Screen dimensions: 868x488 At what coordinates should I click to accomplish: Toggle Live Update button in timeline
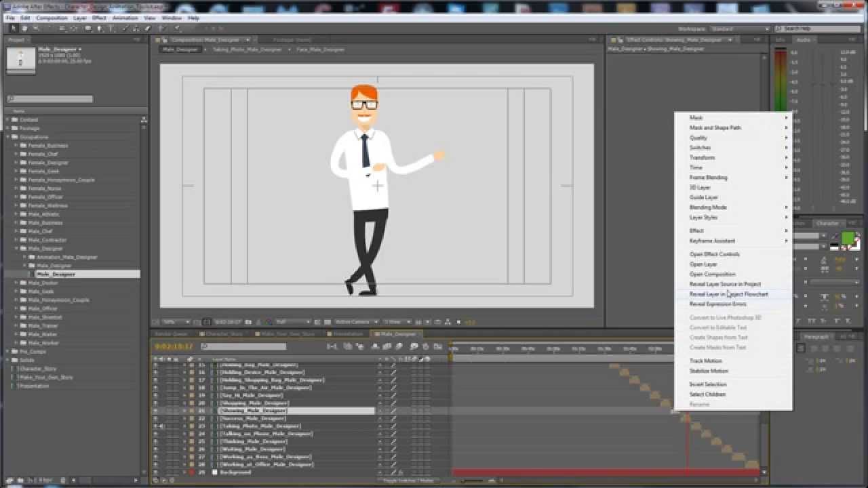[348, 346]
